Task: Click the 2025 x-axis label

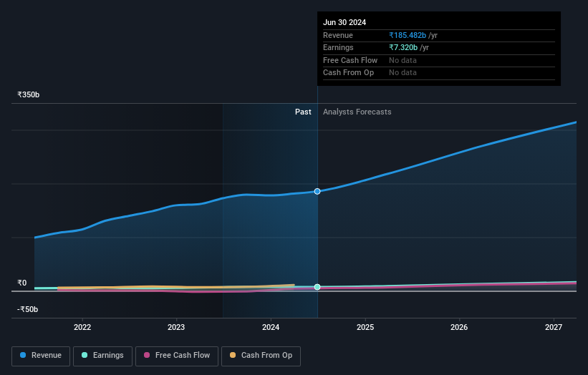Action: click(x=365, y=327)
